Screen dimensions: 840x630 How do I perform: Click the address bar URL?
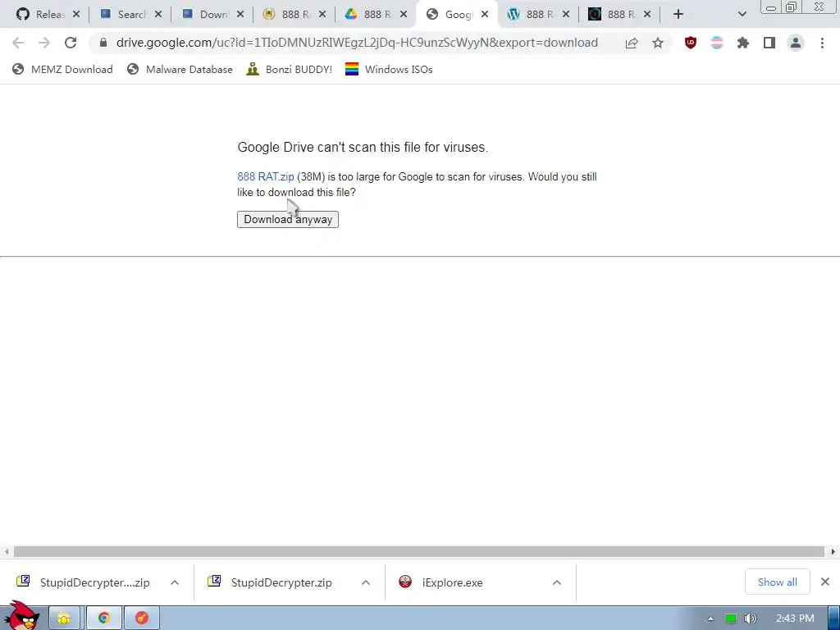coord(357,43)
